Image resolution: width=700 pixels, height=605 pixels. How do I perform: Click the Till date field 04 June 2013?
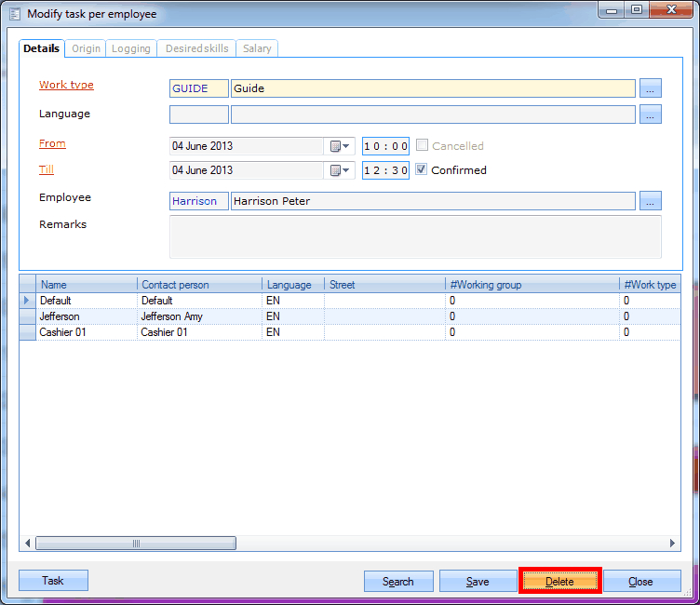click(x=247, y=170)
